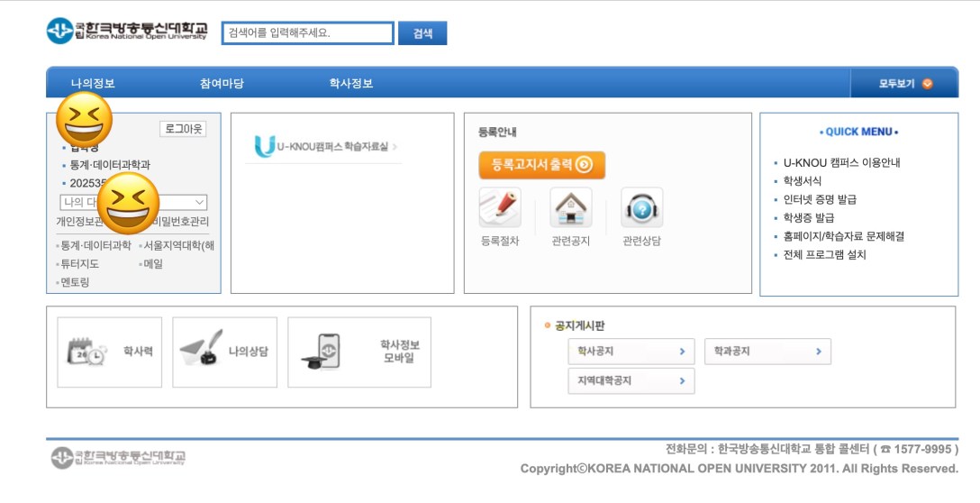Expand the 학과공지 board
This screenshot has height=503, width=980.
767,352
